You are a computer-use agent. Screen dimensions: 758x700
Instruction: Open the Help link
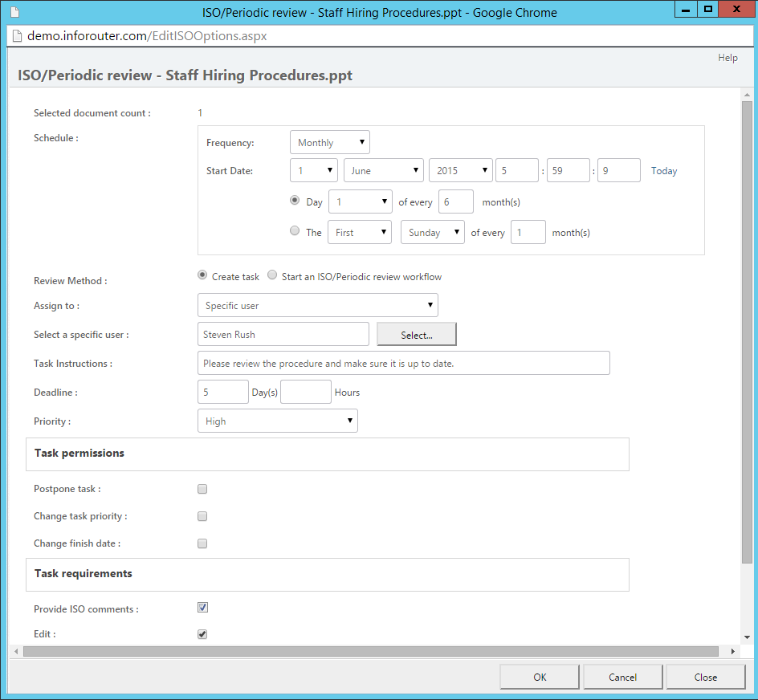[727, 58]
